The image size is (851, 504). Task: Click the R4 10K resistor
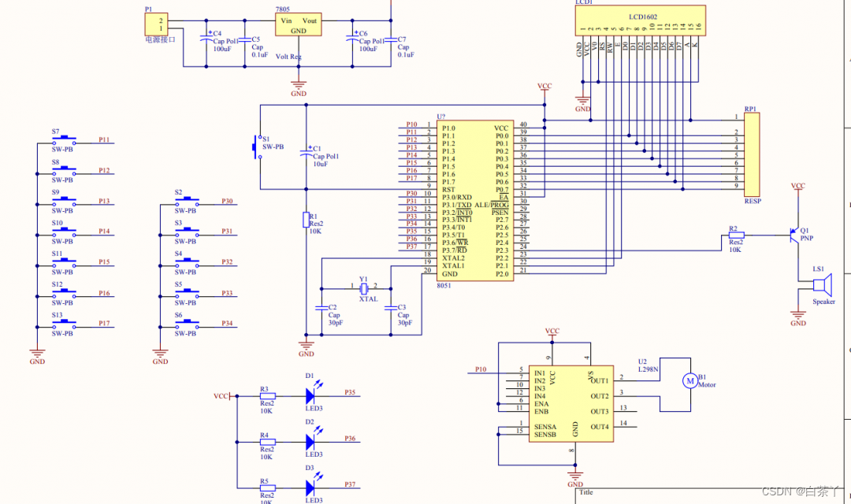tap(268, 442)
